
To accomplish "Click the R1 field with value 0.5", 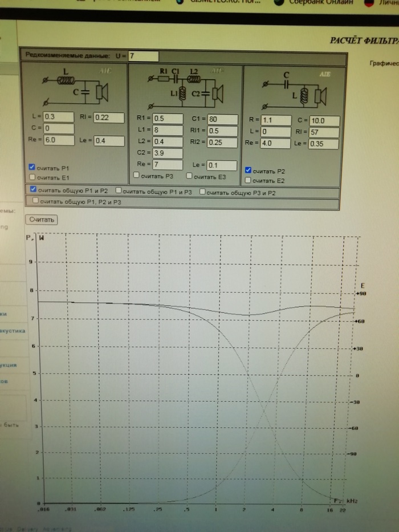I will [x=168, y=119].
